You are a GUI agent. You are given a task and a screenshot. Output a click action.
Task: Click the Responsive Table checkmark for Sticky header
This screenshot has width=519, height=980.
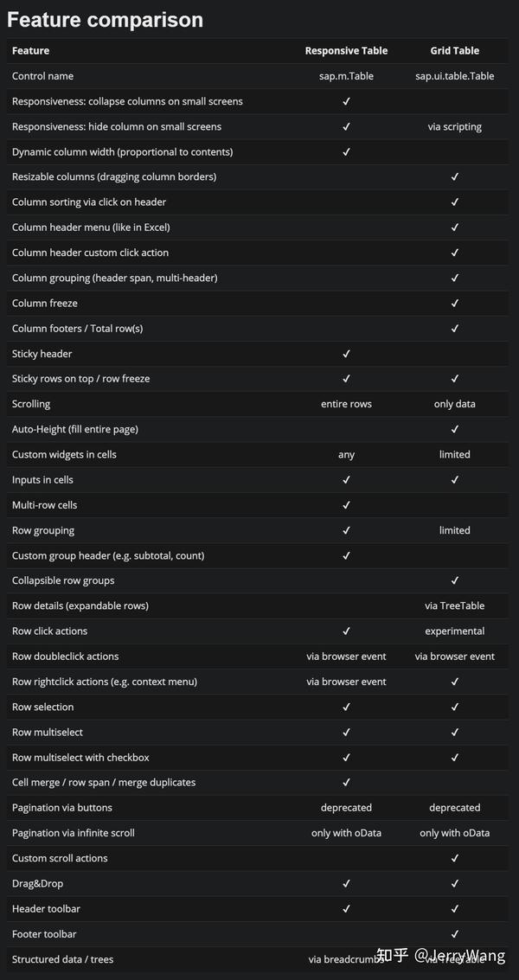click(346, 354)
